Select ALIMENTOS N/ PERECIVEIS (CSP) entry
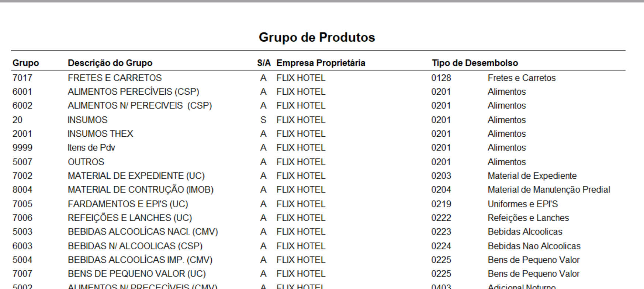This screenshot has height=289, width=644. [140, 106]
